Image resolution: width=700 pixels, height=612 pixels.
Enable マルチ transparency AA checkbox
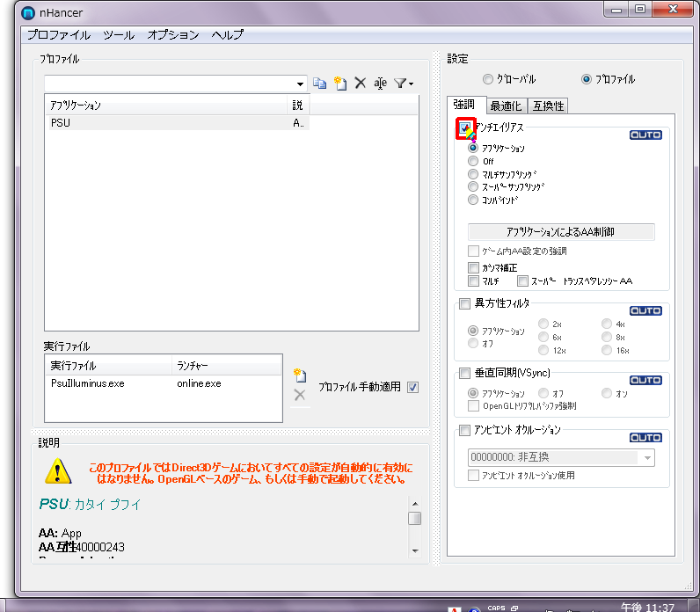[x=473, y=281]
